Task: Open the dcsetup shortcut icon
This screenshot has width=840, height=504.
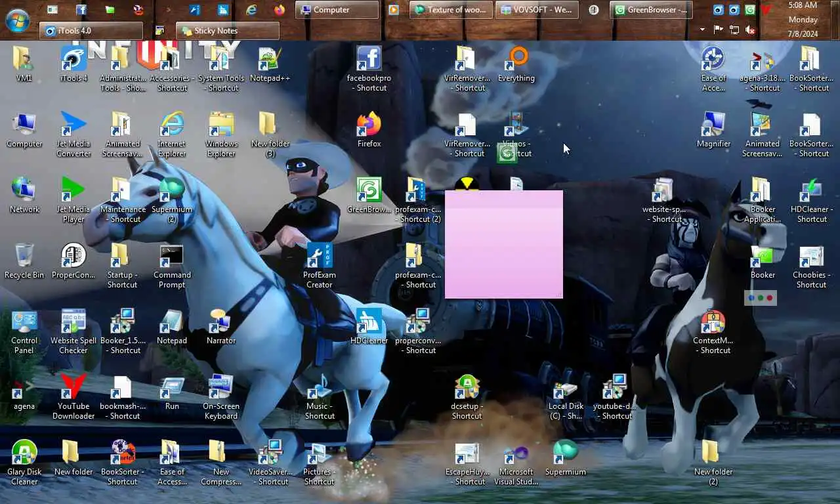Action: point(467,397)
